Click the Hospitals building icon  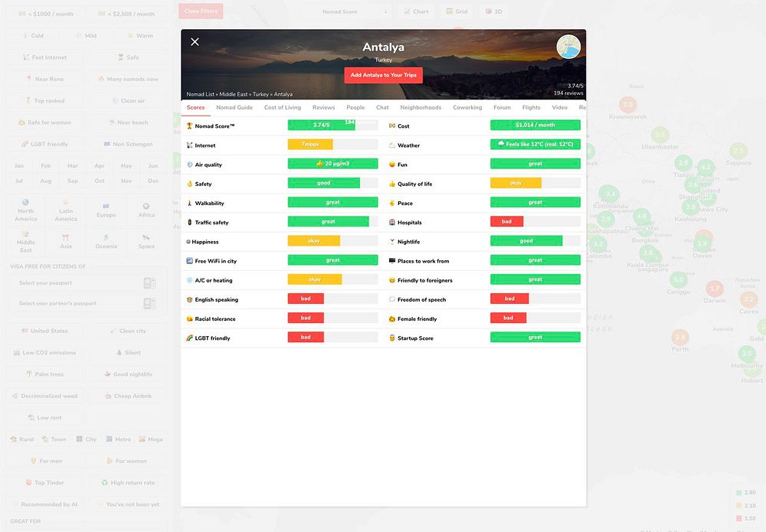(391, 223)
